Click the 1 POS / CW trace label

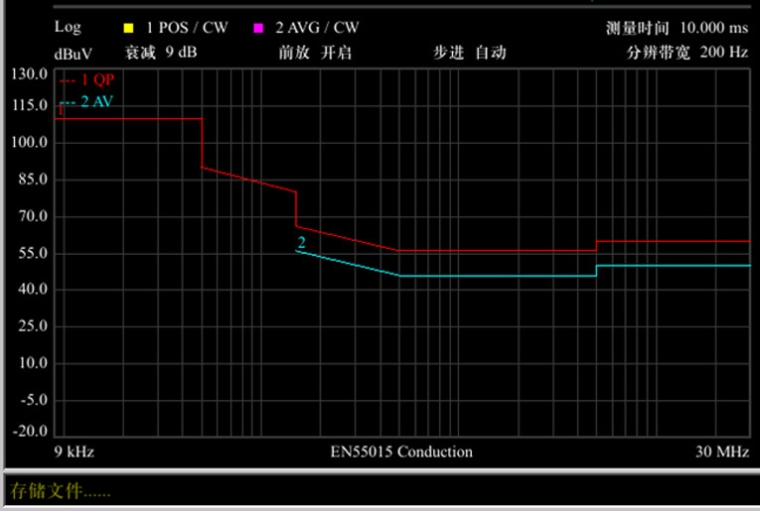click(188, 27)
